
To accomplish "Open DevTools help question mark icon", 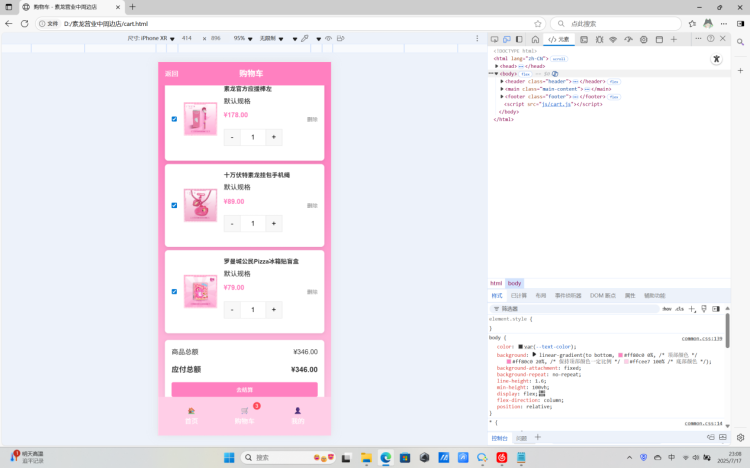I will coord(711,38).
